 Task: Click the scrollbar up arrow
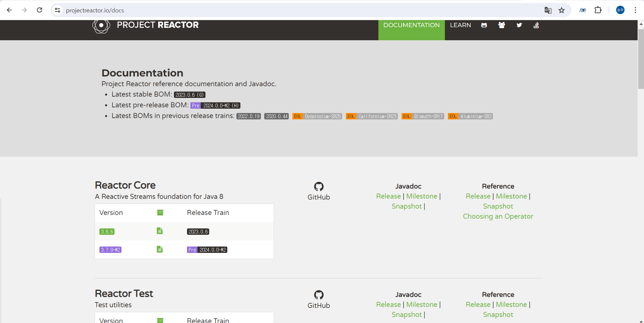tap(641, 24)
